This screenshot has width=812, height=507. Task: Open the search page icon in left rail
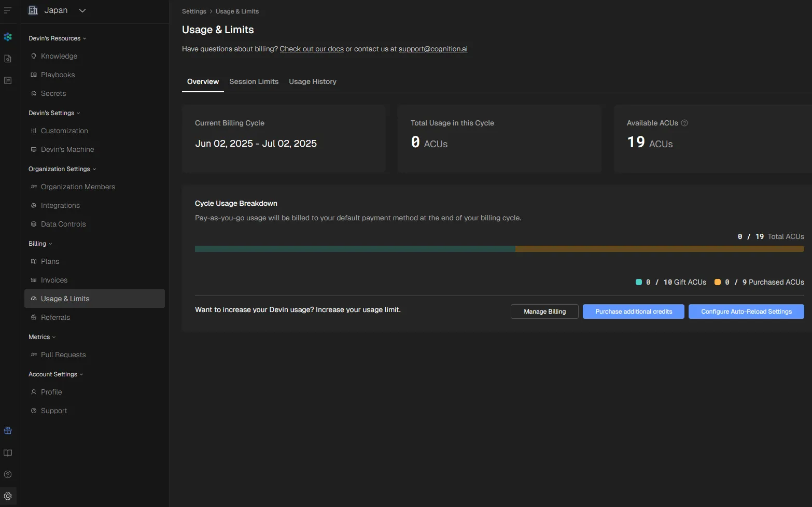(8, 59)
